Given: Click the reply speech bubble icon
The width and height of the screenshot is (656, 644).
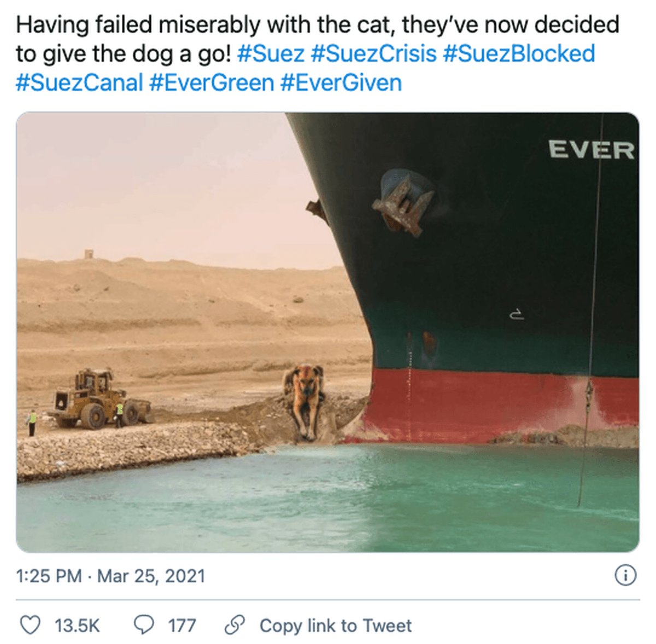Looking at the screenshot, I should [x=144, y=625].
